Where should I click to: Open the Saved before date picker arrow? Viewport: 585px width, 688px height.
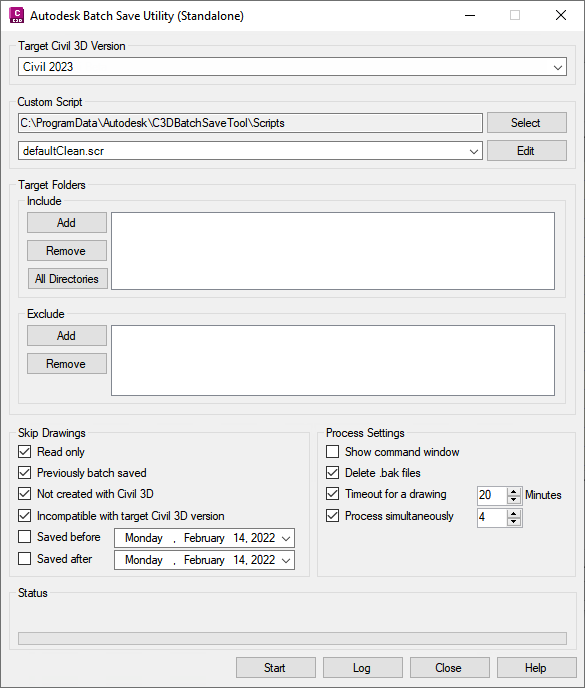286,538
